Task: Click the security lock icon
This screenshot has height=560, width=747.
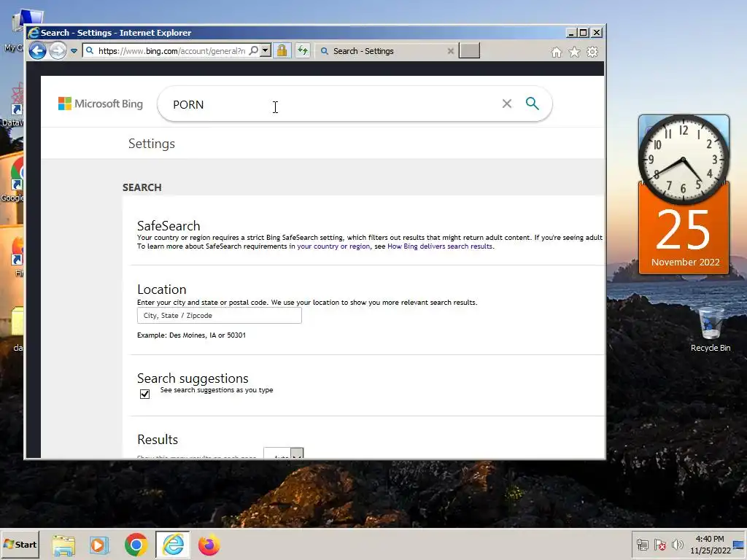Action: pos(282,50)
